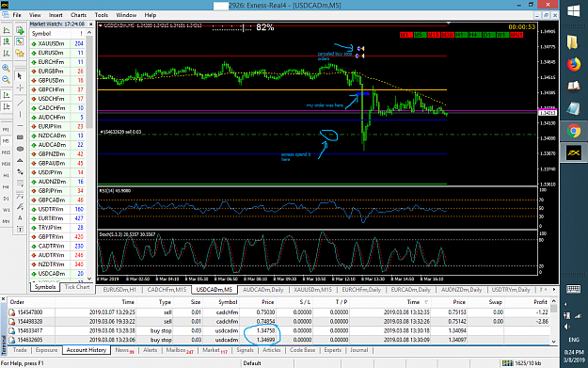The width and height of the screenshot is (588, 368).
Task: Launch Firefox from the taskbar
Action: [x=573, y=65]
